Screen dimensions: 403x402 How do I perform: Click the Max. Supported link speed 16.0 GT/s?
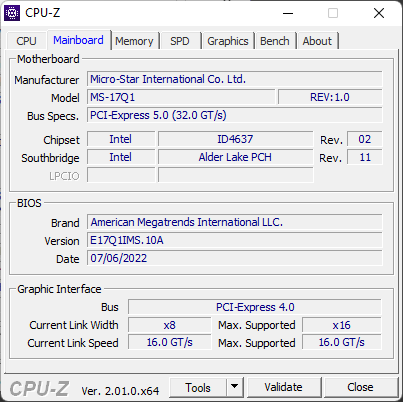point(342,342)
